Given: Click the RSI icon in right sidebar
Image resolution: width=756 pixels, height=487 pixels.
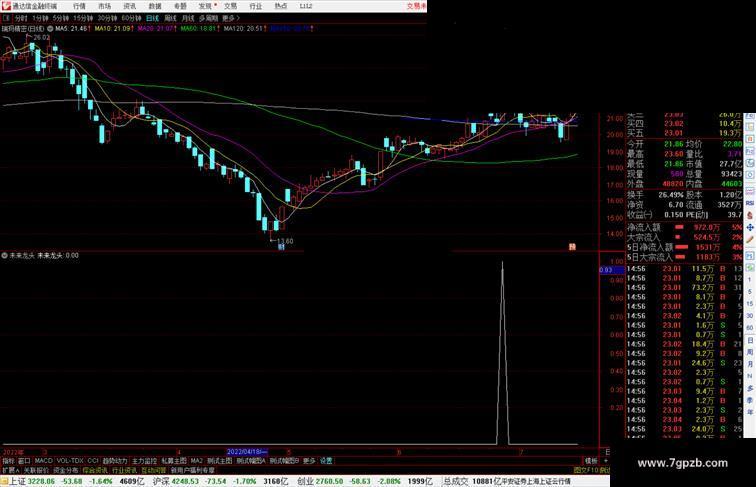Looking at the screenshot, I should click(x=750, y=203).
